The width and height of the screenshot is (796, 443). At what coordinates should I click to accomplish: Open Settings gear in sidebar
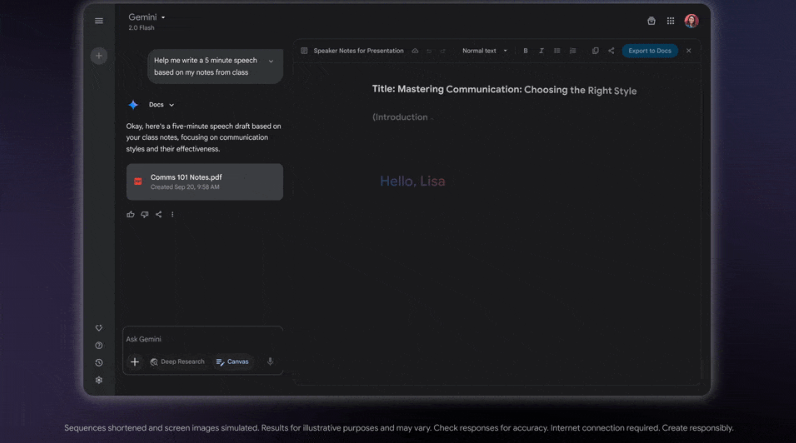[99, 380]
